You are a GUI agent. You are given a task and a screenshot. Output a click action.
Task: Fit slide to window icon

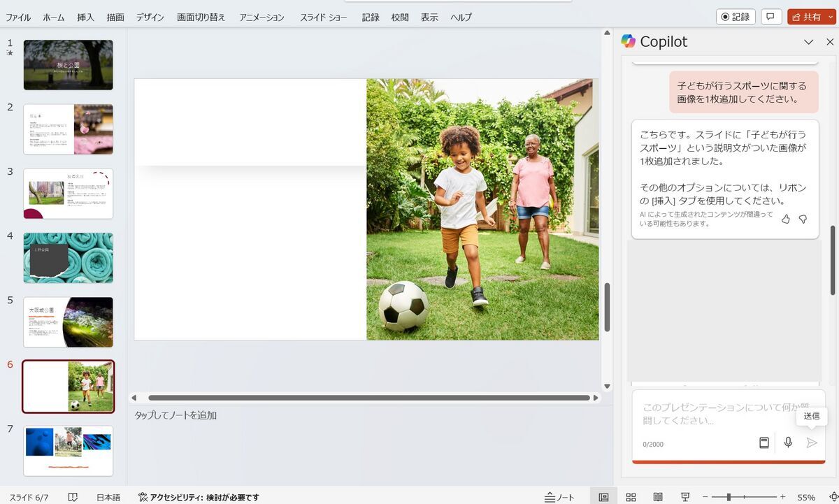(833, 497)
